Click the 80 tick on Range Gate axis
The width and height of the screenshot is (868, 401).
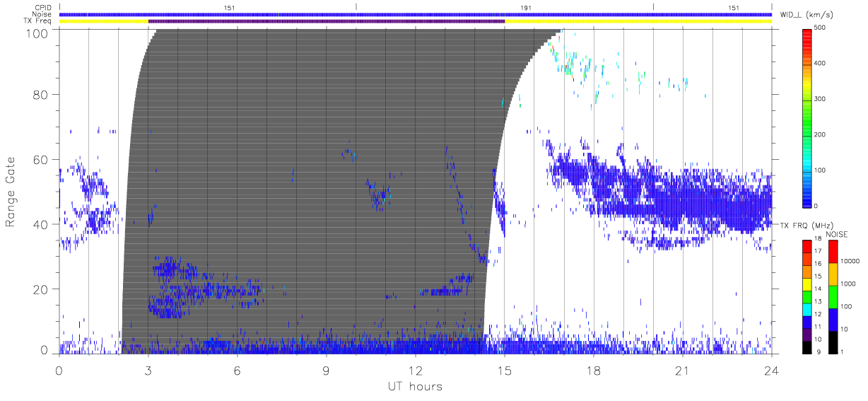tap(42, 94)
